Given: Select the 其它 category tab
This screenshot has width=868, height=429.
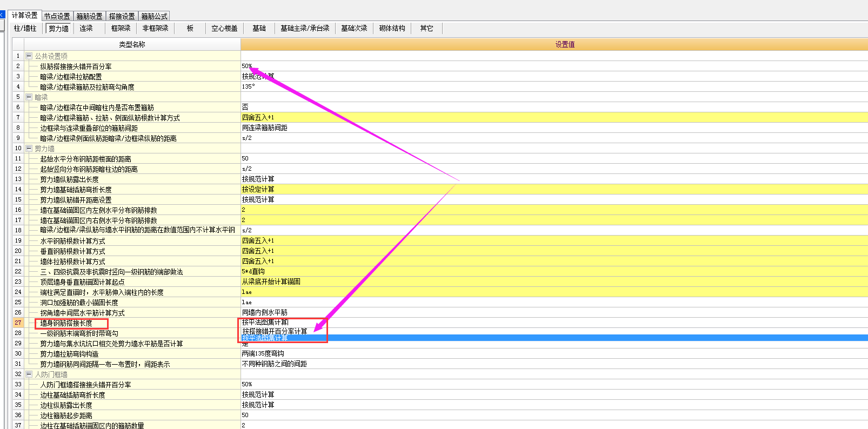Looking at the screenshot, I should click(x=427, y=29).
